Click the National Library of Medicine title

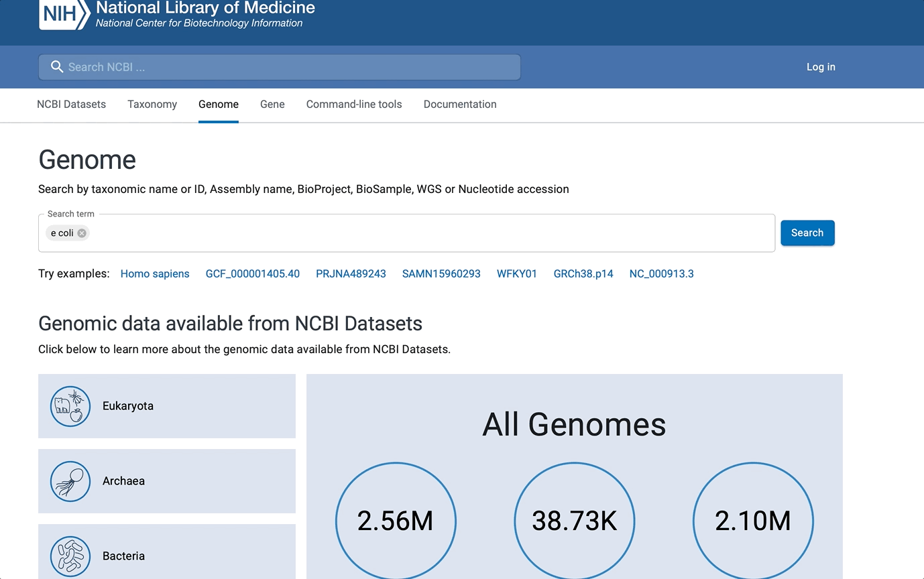point(205,8)
